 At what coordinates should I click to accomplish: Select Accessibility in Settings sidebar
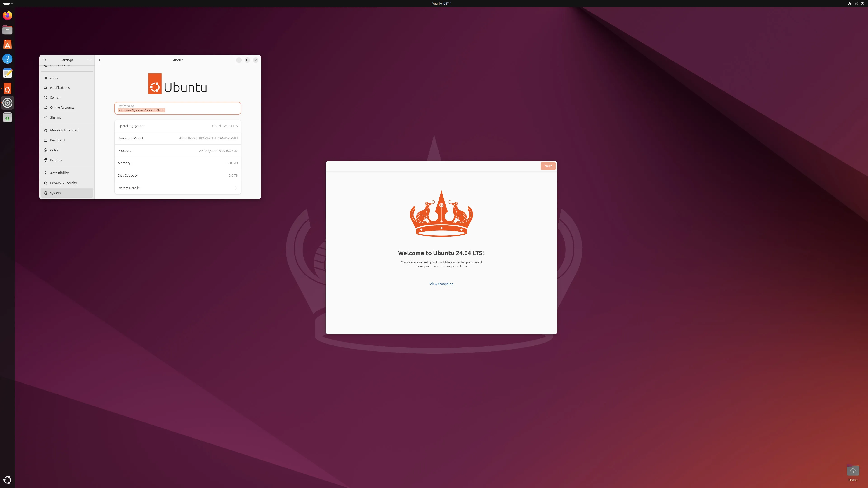59,173
